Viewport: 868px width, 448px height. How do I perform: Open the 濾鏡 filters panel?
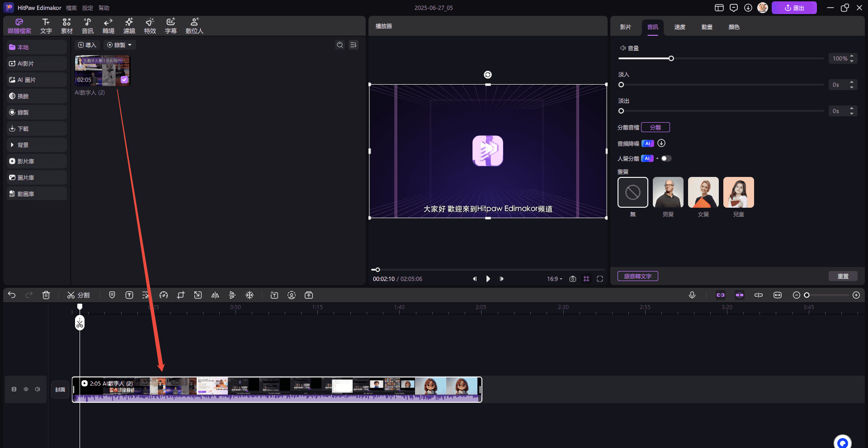point(129,26)
